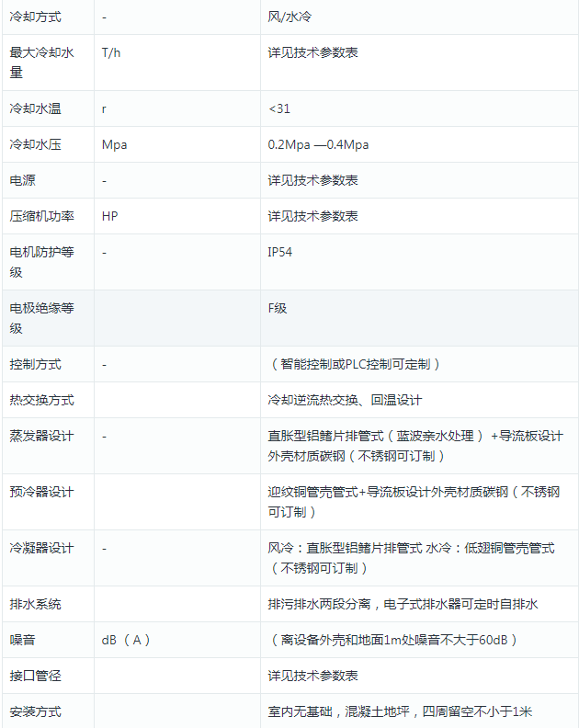Select the 预冷器设计 label
Viewport: 579px width, 728px height.
(41, 492)
